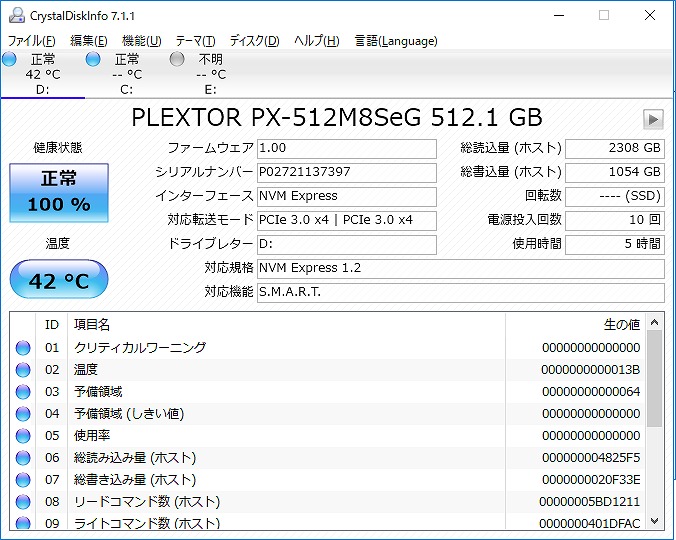The width and height of the screenshot is (676, 540).
Task: Click the 生の値 column header
Action: pos(575,325)
